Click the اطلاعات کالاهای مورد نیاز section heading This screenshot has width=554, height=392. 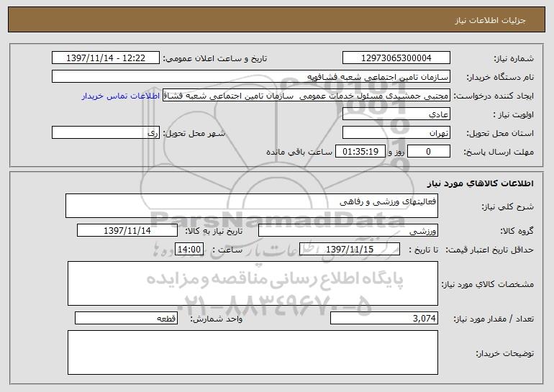click(x=481, y=183)
